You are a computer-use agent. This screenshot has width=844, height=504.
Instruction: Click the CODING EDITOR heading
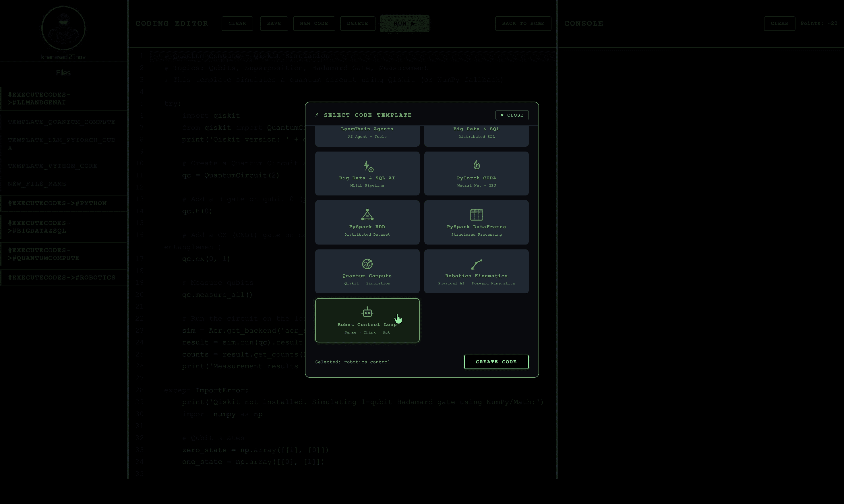point(172,24)
